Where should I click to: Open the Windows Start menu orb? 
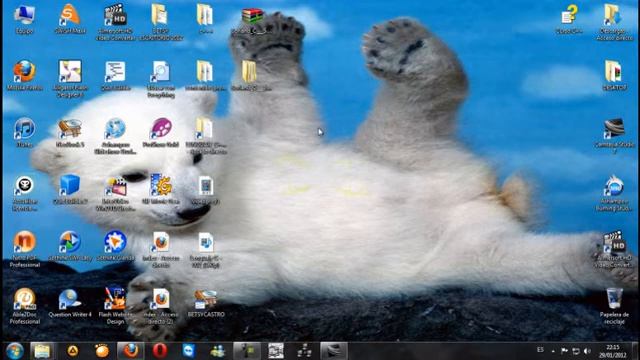pyautogui.click(x=15, y=351)
